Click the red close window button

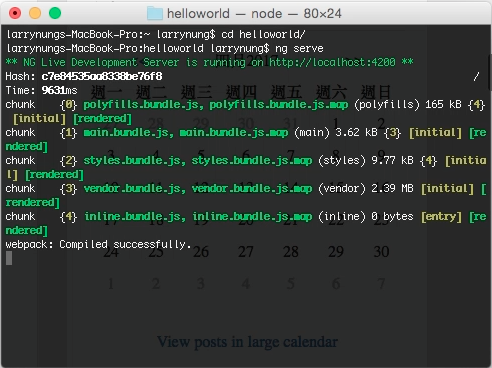click(x=15, y=13)
